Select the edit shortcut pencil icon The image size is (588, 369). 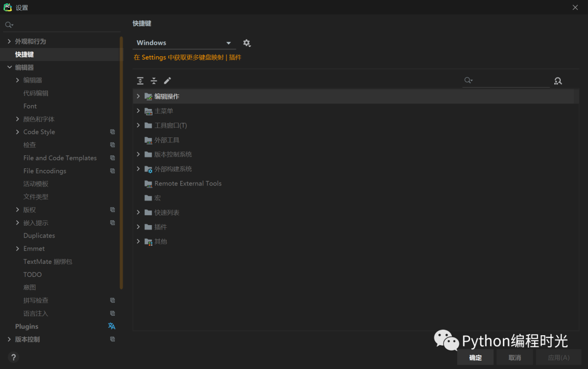point(167,80)
